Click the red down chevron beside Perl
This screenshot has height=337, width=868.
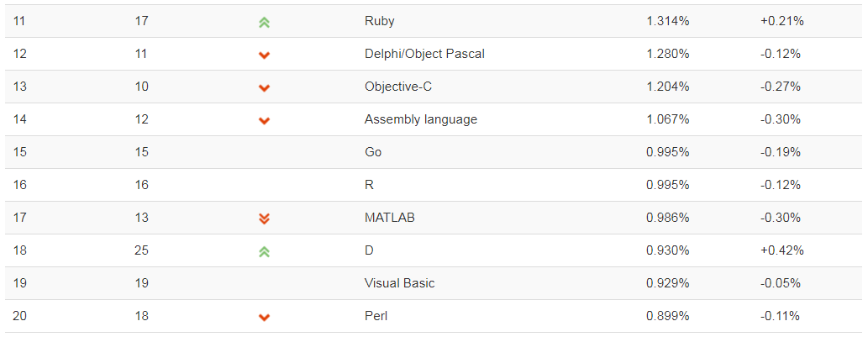(x=264, y=317)
